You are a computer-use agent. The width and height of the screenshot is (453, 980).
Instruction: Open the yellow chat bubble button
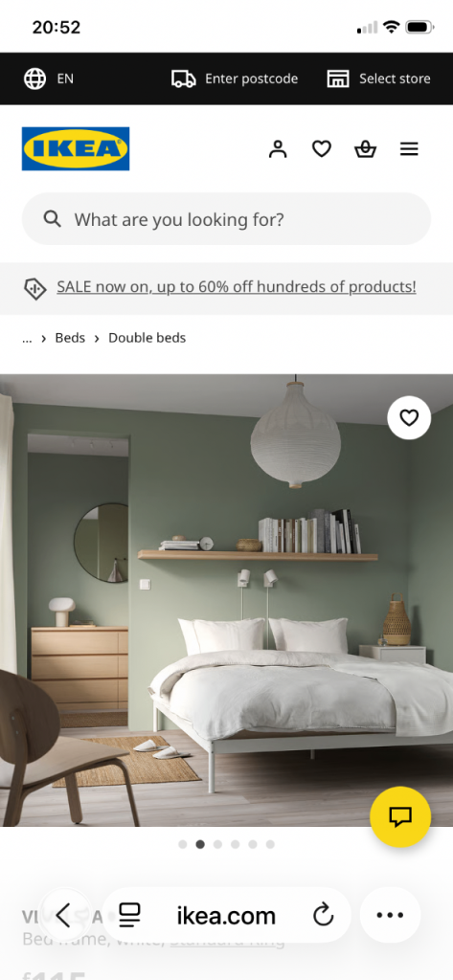point(400,816)
